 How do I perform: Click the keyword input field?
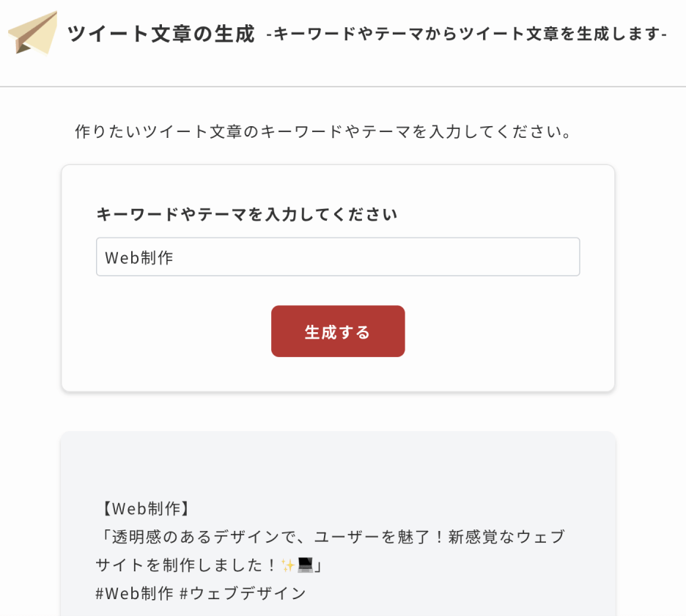(x=338, y=257)
